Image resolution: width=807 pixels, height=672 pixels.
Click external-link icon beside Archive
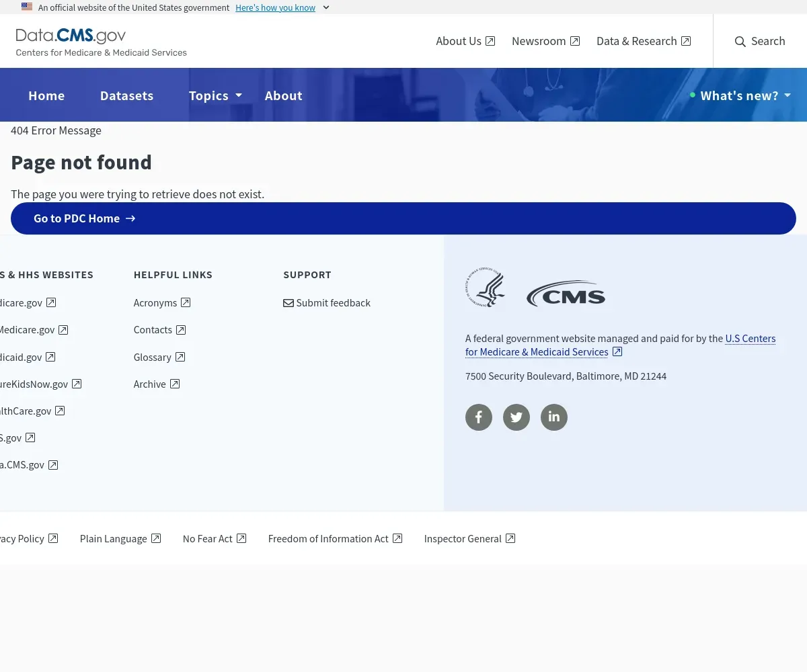point(175,384)
